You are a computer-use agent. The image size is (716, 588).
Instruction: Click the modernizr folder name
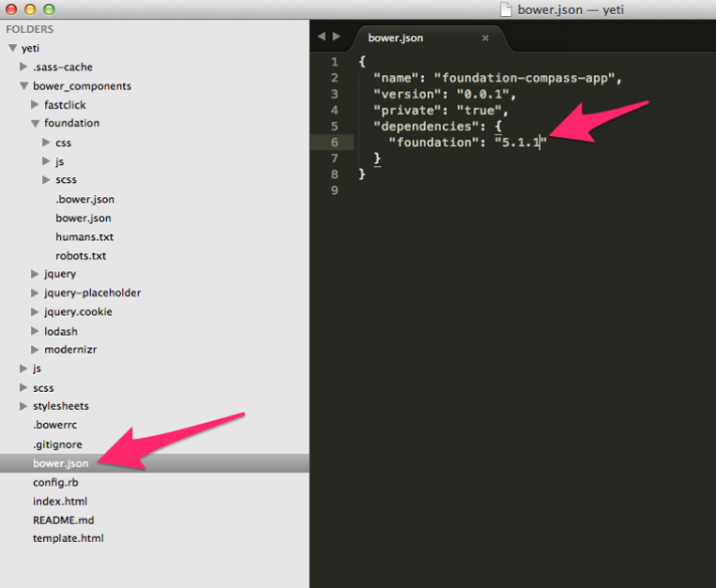click(x=70, y=350)
